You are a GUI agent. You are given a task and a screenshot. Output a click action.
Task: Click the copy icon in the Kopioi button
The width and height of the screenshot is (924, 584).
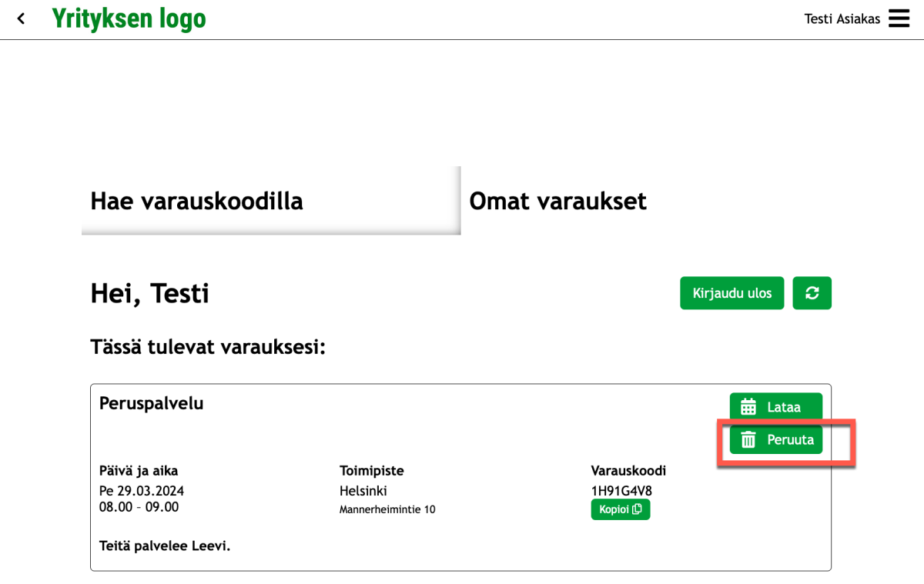(637, 509)
